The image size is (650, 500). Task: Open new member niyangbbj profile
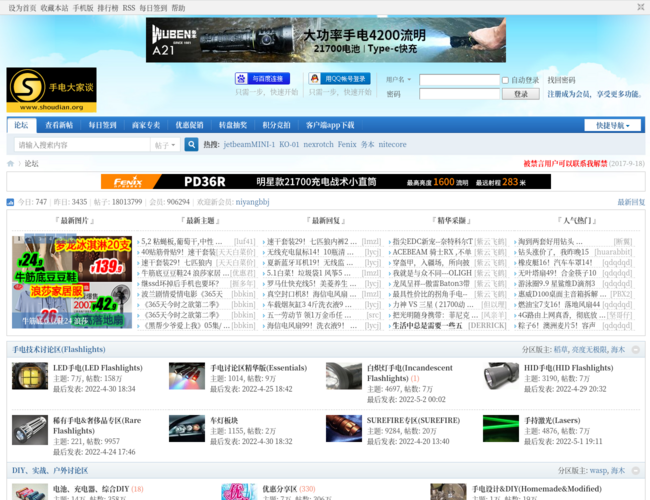click(252, 202)
